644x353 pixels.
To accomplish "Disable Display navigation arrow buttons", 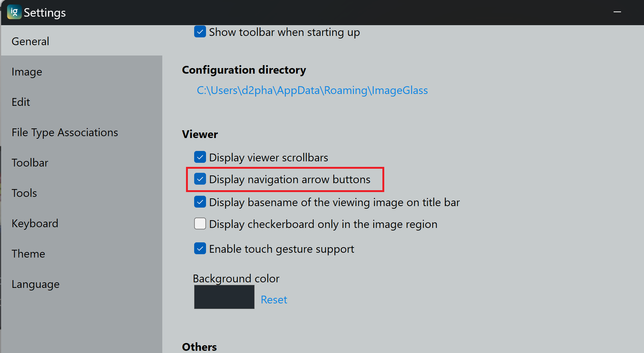I will pyautogui.click(x=200, y=179).
